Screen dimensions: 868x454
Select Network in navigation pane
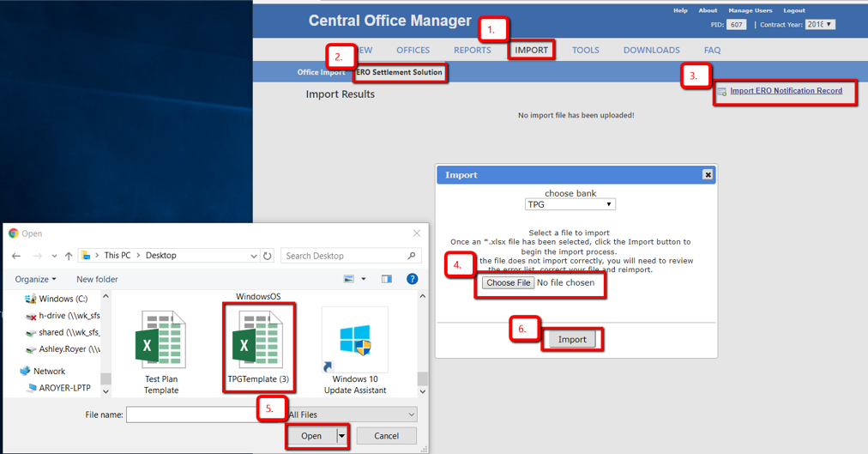tap(42, 371)
